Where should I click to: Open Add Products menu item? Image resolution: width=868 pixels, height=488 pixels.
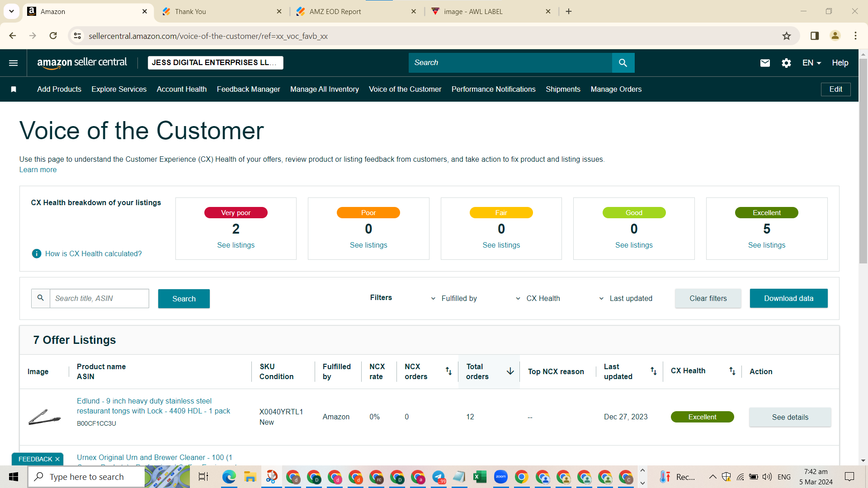pos(59,89)
